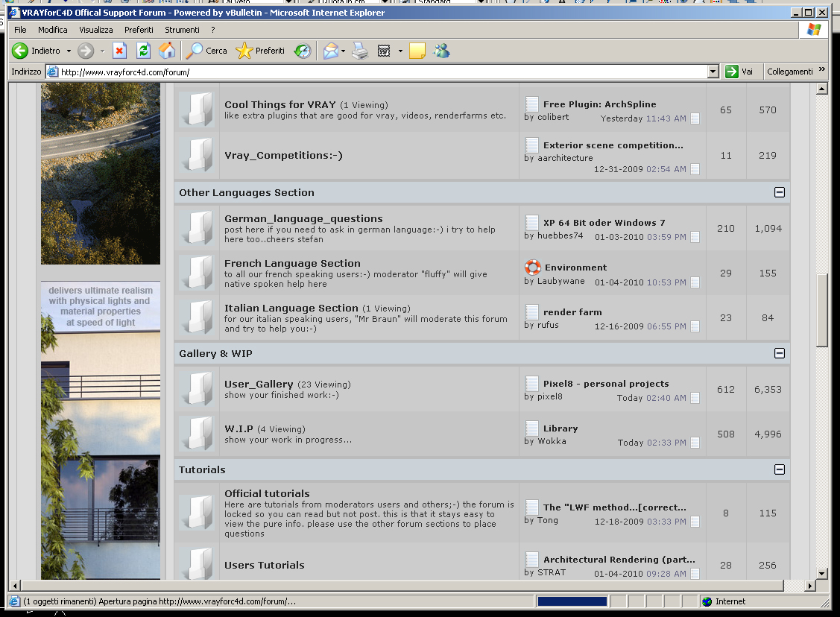
Task: Open the ? help menu
Action: [x=212, y=30]
